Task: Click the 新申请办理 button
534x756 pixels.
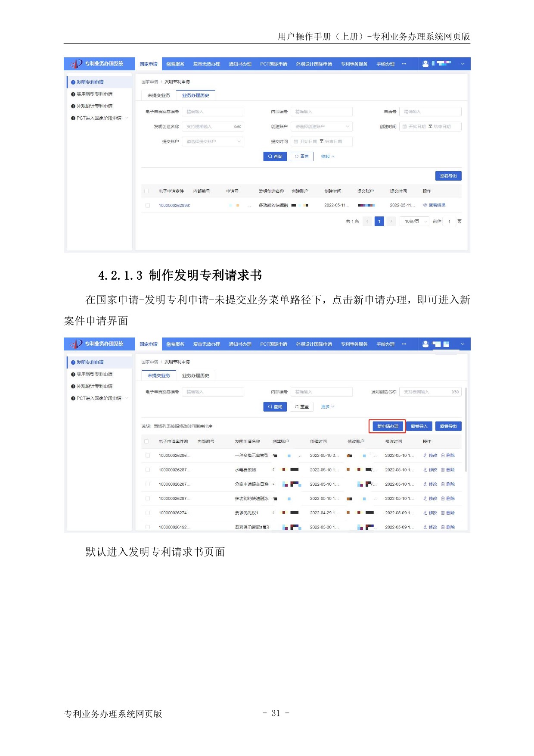Action: 387,426
